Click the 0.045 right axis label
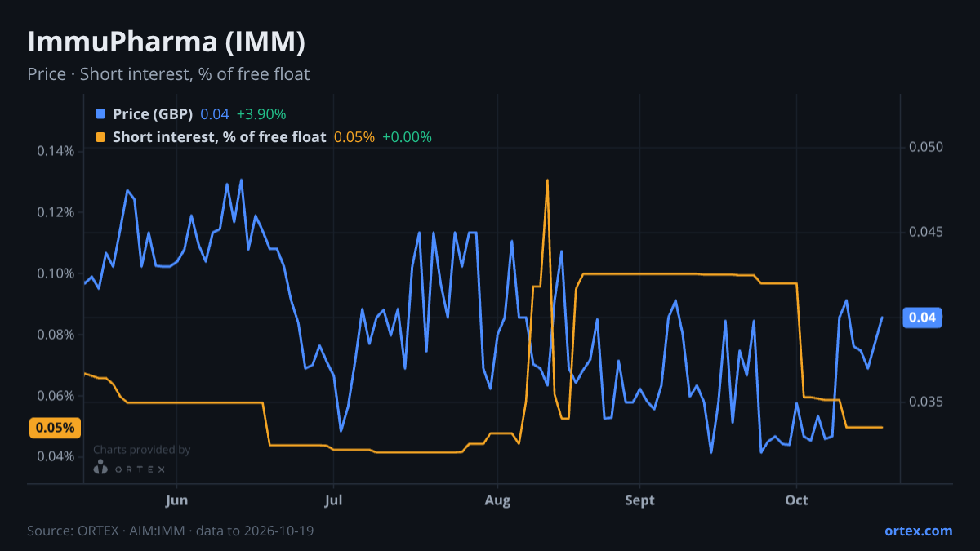This screenshot has width=980, height=551. (926, 232)
